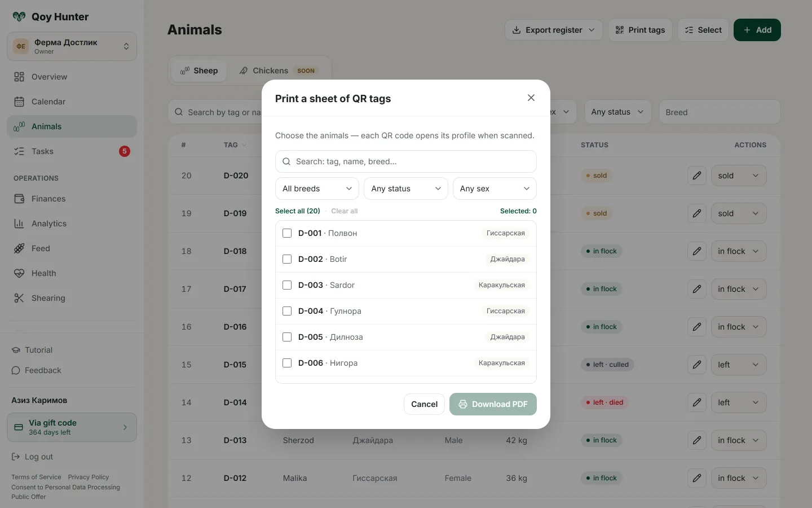Close the Print QR tags dialog
The height and width of the screenshot is (508, 812).
coord(531,98)
